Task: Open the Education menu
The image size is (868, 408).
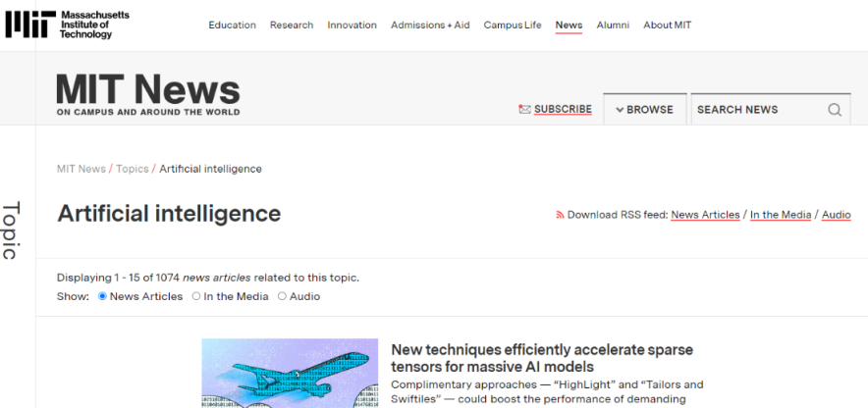Action: point(232,25)
